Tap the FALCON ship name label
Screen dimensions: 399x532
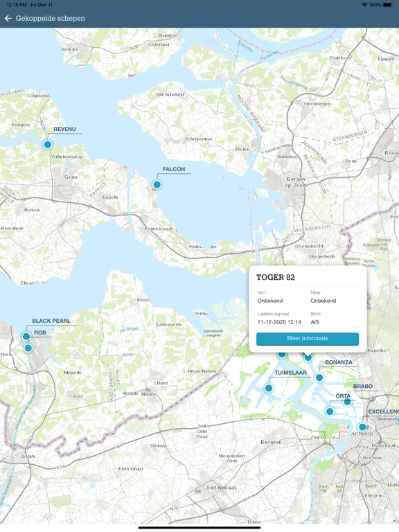pyautogui.click(x=174, y=169)
